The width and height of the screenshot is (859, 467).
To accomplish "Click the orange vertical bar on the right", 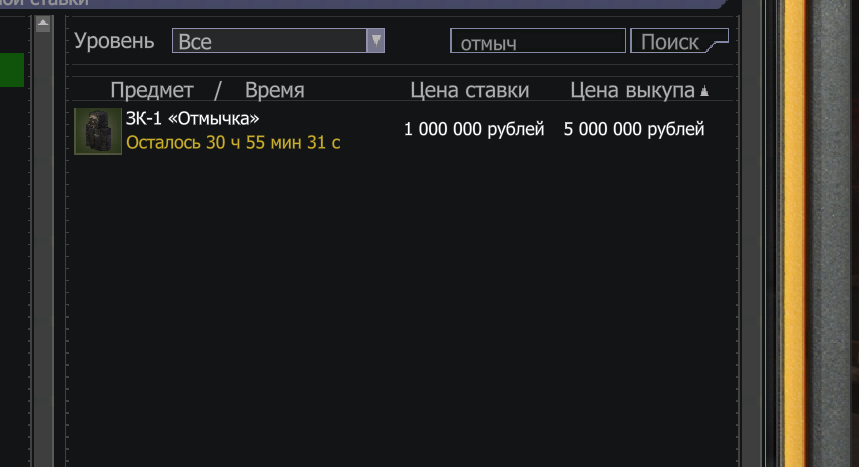I will (x=794, y=234).
